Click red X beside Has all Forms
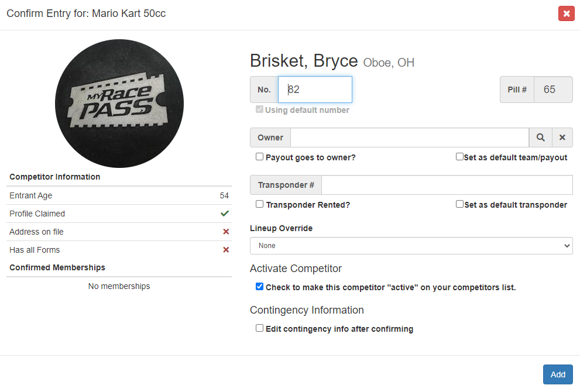This screenshot has height=392, width=580. click(x=225, y=250)
